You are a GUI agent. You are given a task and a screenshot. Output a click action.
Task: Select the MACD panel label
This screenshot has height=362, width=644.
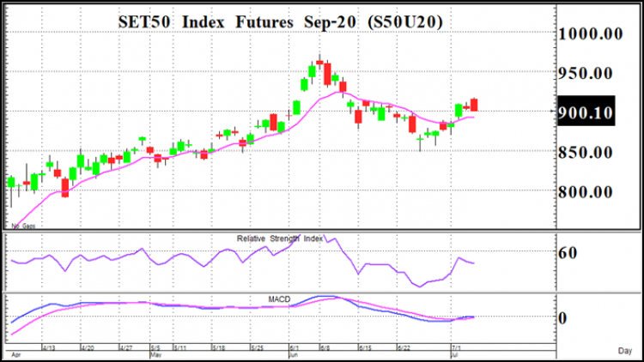[279, 299]
